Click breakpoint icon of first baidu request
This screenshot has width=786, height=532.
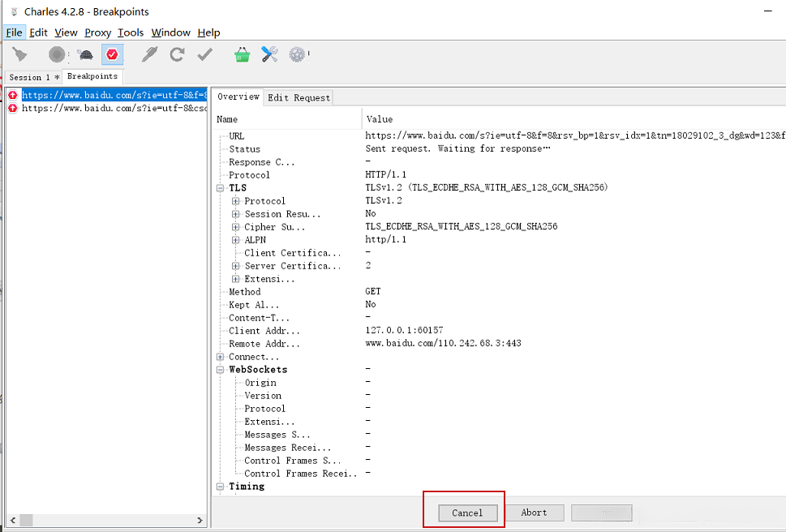pyautogui.click(x=13, y=95)
